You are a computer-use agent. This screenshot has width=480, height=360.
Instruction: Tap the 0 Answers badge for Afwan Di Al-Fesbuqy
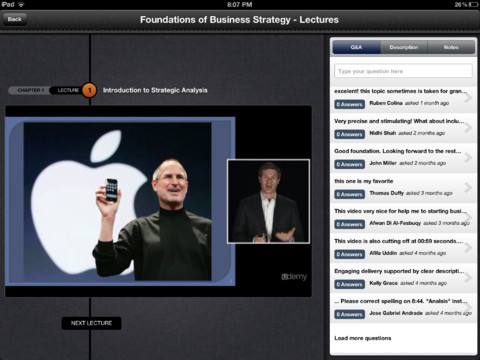349,224
